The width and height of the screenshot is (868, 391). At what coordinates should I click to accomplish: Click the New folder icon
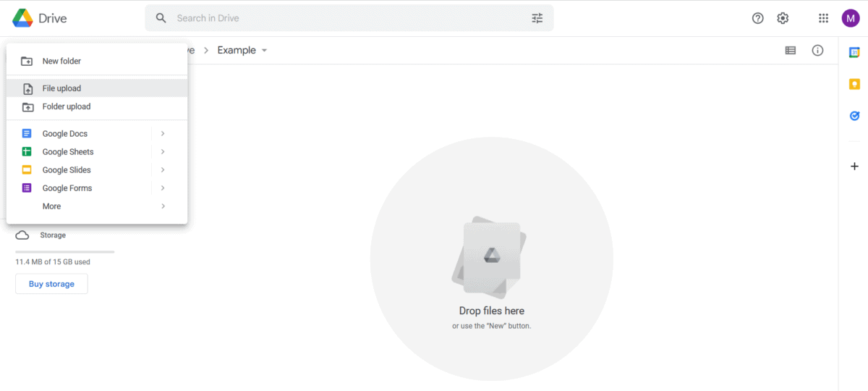(x=27, y=62)
